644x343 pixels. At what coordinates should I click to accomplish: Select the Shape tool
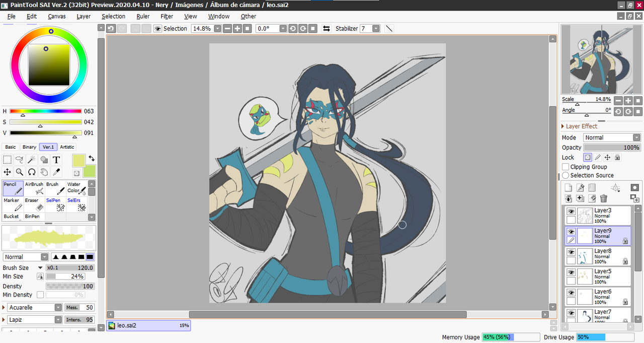coord(44,160)
